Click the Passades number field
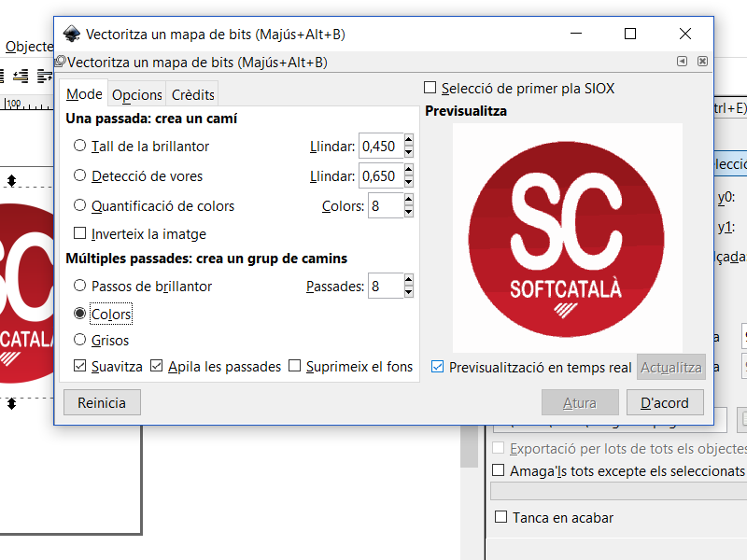The image size is (747, 560). tap(386, 286)
